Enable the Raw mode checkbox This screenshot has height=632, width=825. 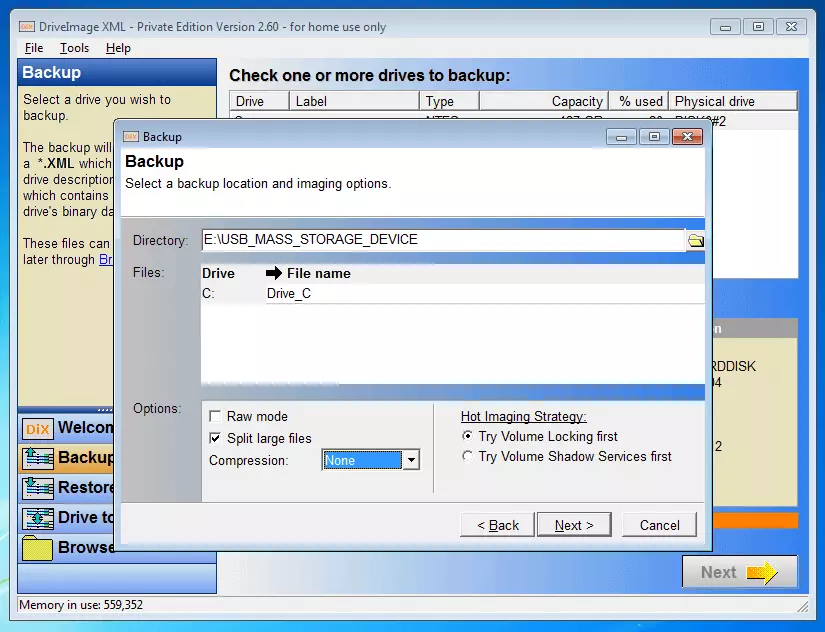click(215, 417)
